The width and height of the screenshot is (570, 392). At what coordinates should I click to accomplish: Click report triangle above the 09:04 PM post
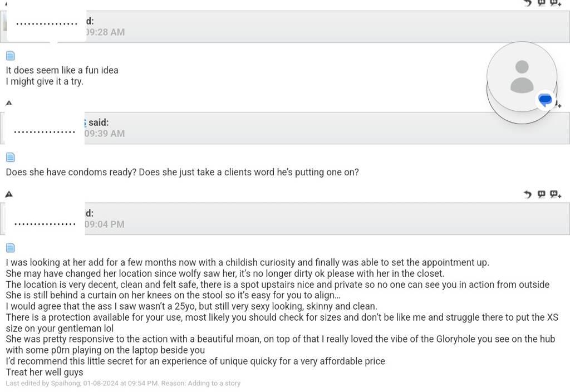pos(8,194)
